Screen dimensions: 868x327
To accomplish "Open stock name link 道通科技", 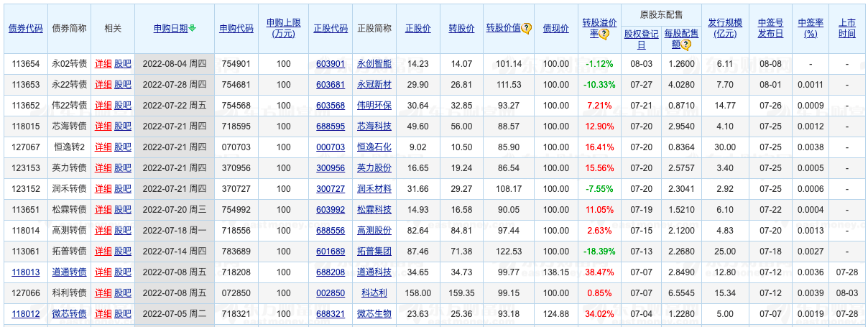I will [x=374, y=272].
